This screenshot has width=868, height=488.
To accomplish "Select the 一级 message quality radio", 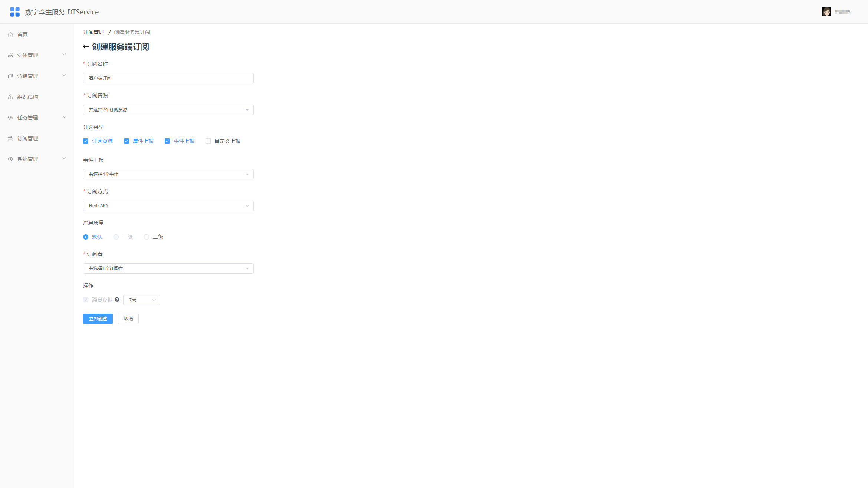I will click(x=116, y=237).
